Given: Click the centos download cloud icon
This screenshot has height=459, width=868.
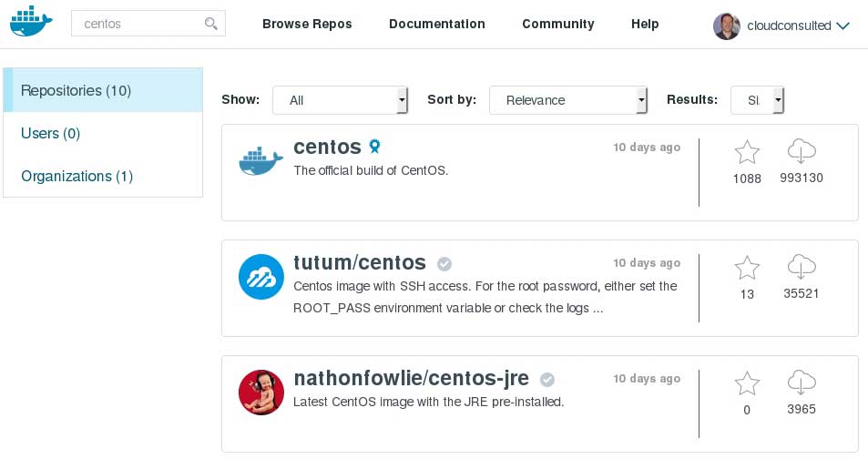Looking at the screenshot, I should point(802,152).
